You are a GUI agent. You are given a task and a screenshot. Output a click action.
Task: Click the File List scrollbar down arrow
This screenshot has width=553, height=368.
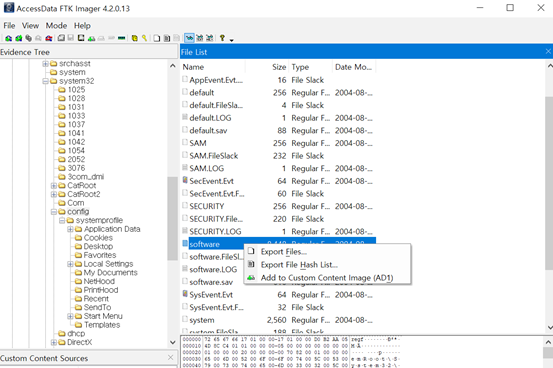(x=549, y=327)
